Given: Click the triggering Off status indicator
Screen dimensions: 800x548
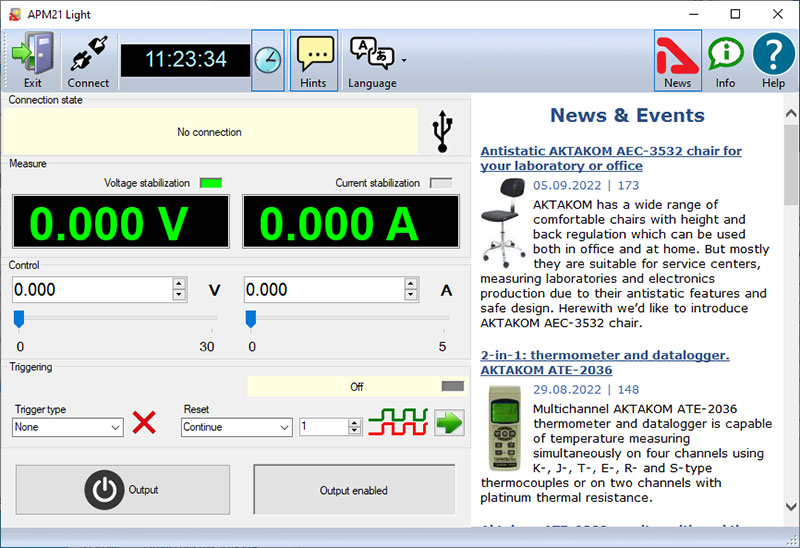Looking at the screenshot, I should [357, 387].
